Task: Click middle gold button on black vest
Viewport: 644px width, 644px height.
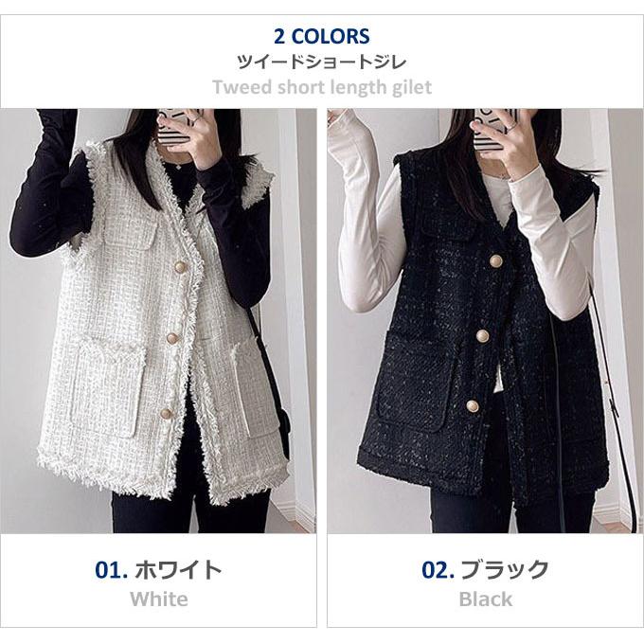Action: pyautogui.click(x=482, y=336)
